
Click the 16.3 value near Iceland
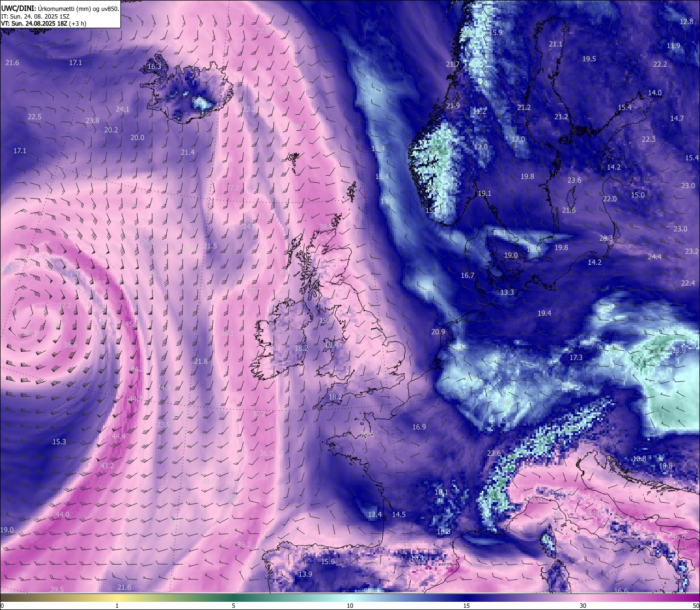pyautogui.click(x=154, y=66)
